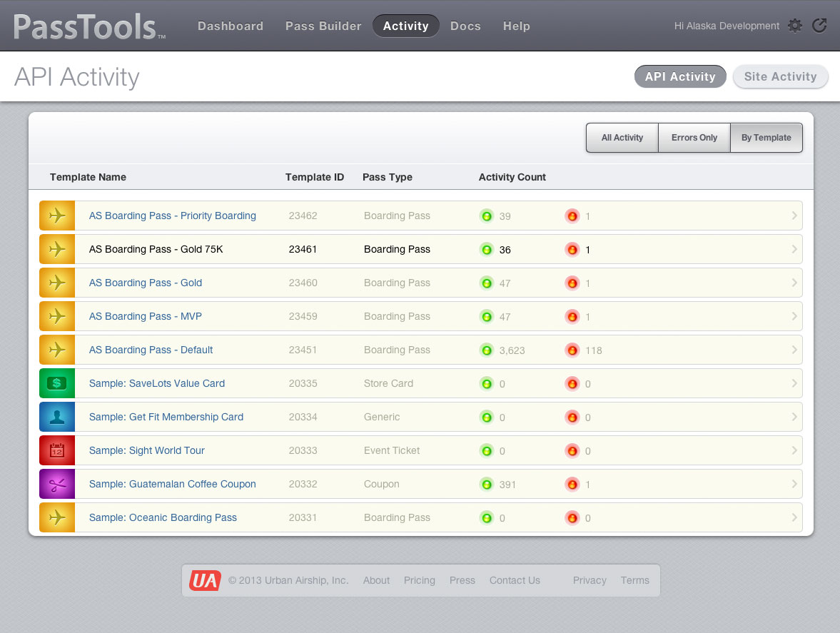Image resolution: width=840 pixels, height=633 pixels.
Task: Click red error indicator for Priority Boarding
Action: tap(572, 216)
